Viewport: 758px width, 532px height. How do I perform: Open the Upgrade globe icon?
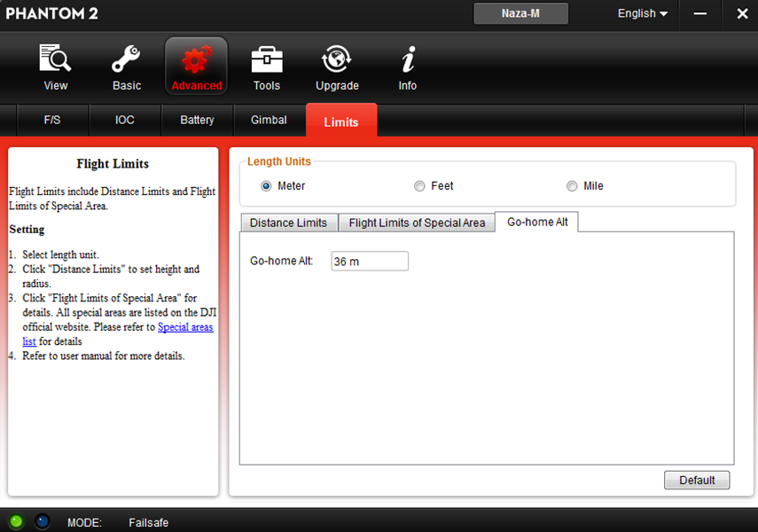pyautogui.click(x=337, y=59)
